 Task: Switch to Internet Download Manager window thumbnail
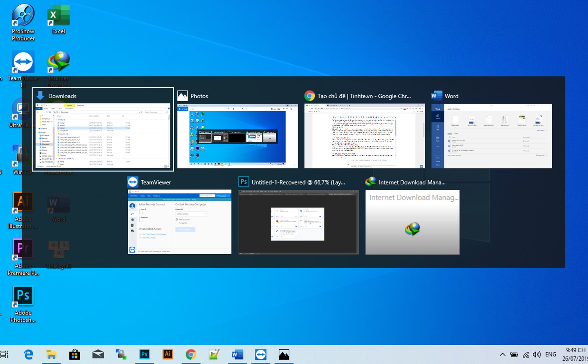(412, 222)
